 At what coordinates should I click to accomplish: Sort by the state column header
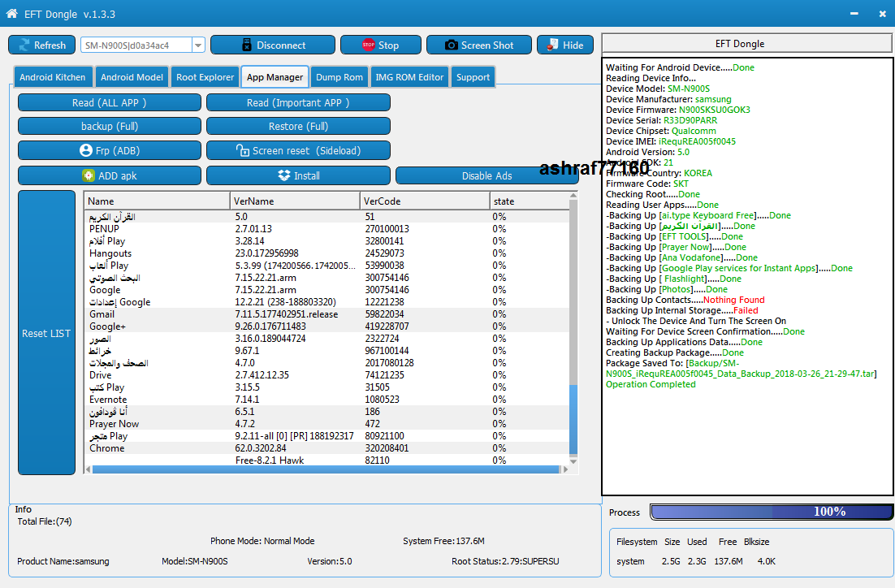pyautogui.click(x=530, y=201)
